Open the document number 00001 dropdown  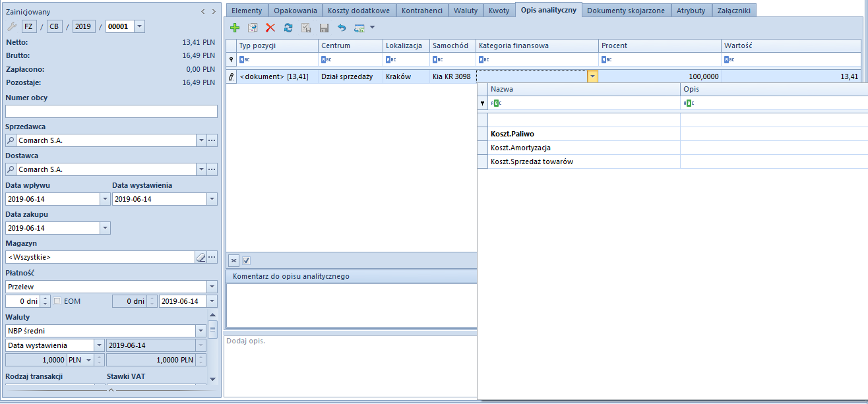(x=139, y=26)
